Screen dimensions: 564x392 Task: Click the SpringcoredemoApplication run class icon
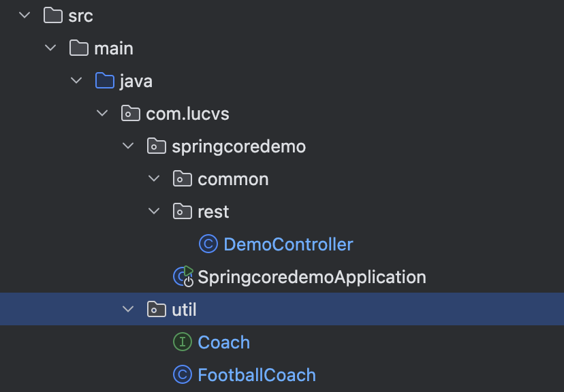pos(183,276)
